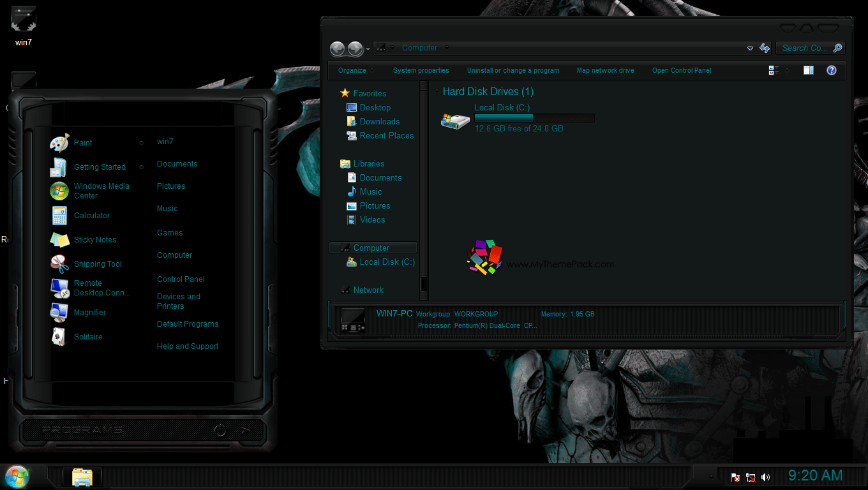
Task: Click System properties in toolbar
Action: click(x=421, y=70)
